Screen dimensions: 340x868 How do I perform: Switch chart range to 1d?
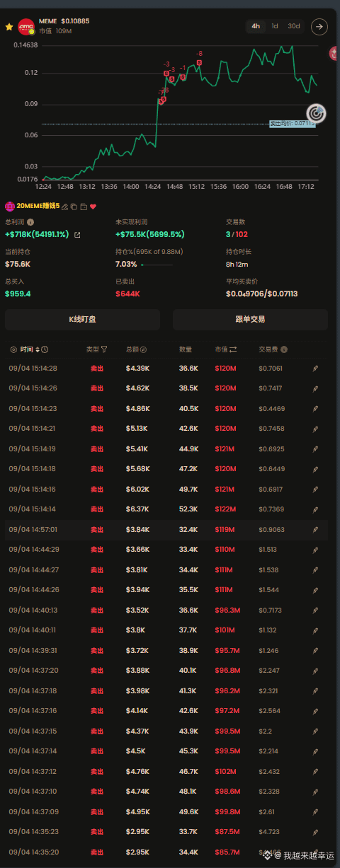coord(275,26)
